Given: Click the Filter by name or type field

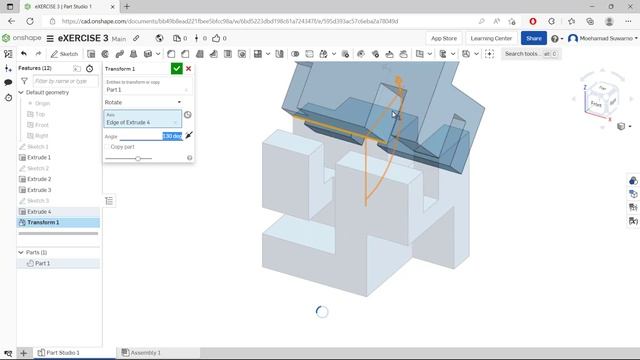Looking at the screenshot, I should [x=65, y=81].
